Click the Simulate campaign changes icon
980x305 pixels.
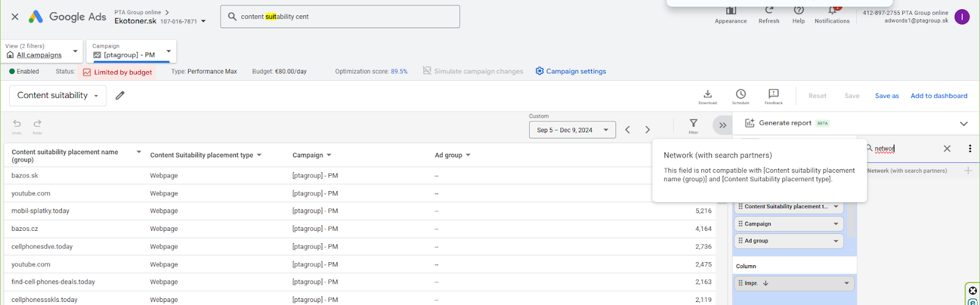click(x=427, y=71)
